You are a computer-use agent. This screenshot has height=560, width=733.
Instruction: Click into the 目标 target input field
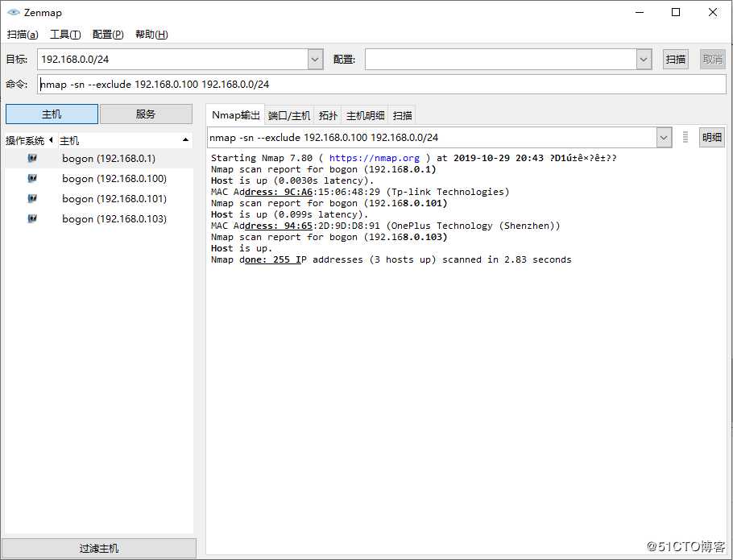[172, 60]
